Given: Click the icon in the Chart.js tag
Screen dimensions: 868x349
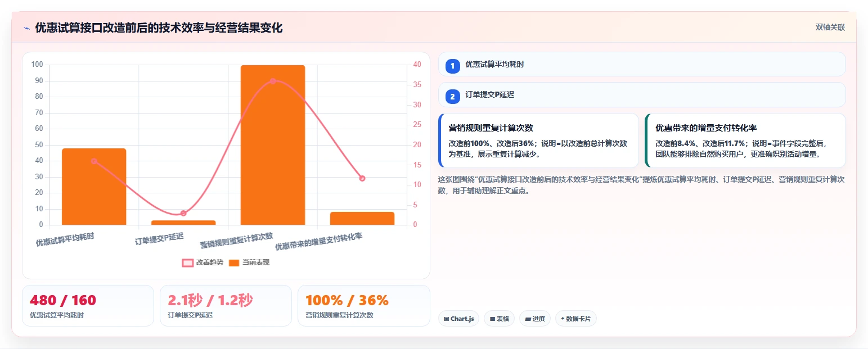Looking at the screenshot, I should tap(447, 319).
